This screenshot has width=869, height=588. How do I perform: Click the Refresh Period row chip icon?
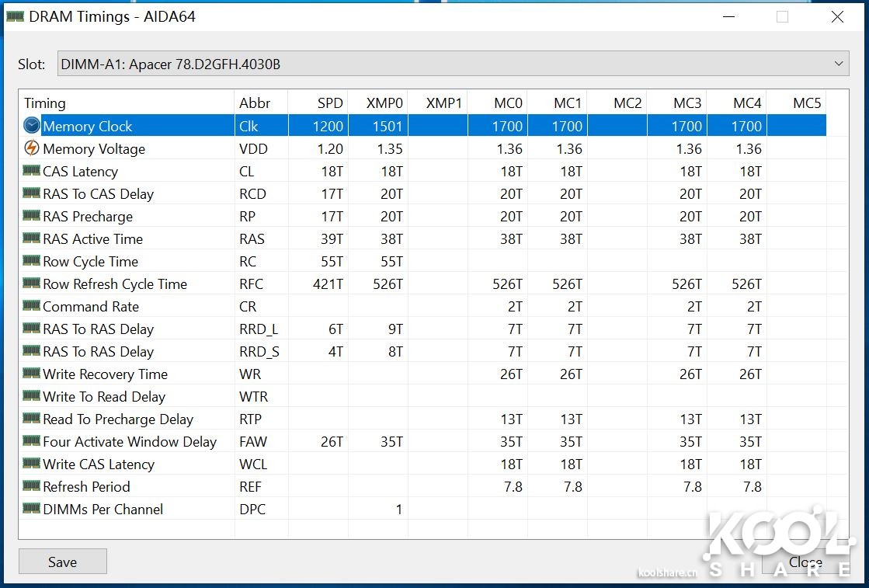coord(31,486)
